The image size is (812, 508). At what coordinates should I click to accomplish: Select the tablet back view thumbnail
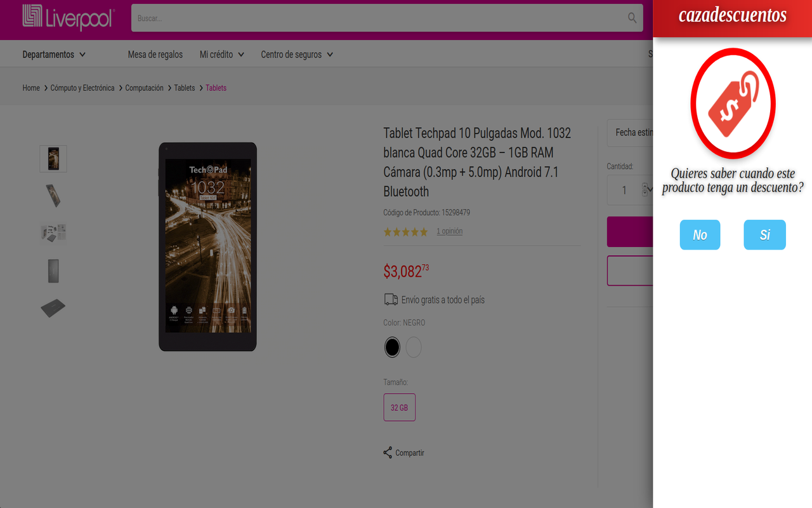click(53, 271)
